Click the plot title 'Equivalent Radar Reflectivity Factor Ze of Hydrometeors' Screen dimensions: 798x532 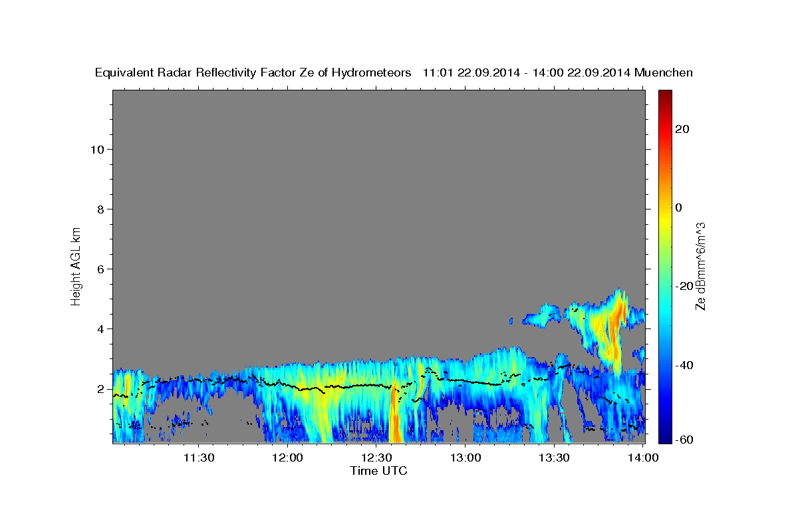tap(253, 72)
